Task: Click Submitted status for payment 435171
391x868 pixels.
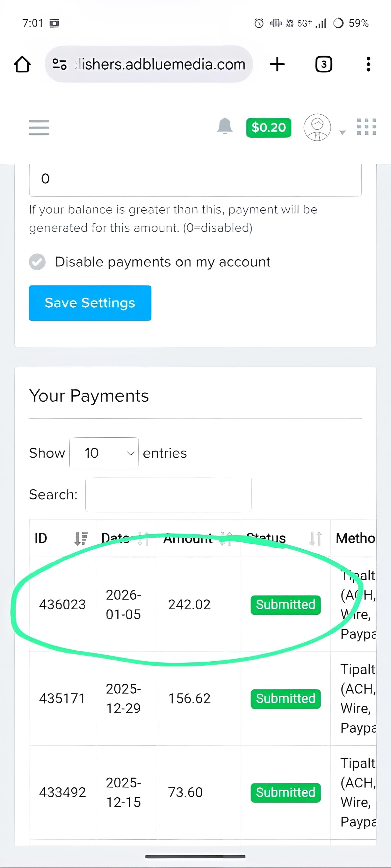Action: (x=286, y=699)
